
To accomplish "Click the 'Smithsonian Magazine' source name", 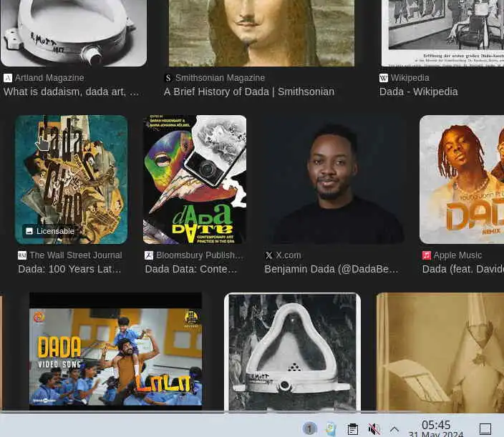I will tap(220, 78).
